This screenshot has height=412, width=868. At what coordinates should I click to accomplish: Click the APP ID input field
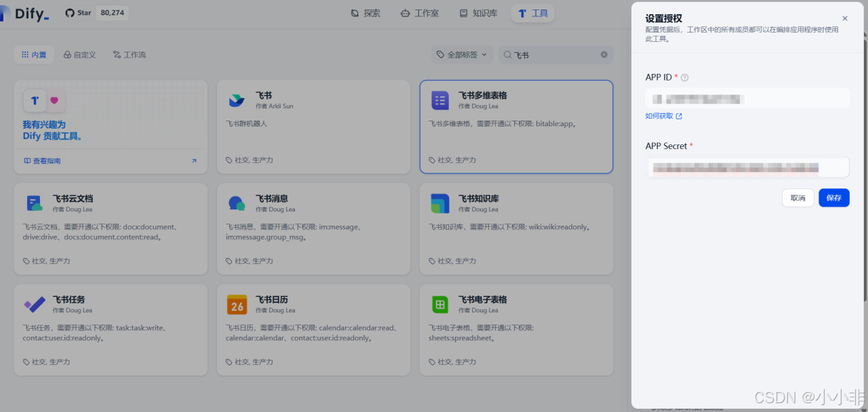pos(747,98)
